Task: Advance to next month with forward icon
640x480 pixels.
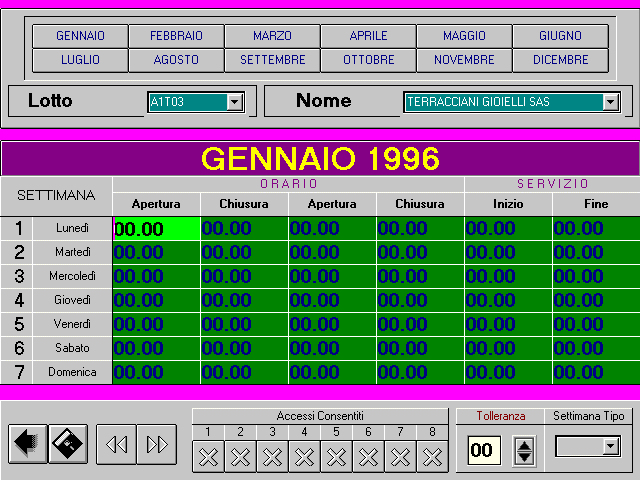Action: 156,444
